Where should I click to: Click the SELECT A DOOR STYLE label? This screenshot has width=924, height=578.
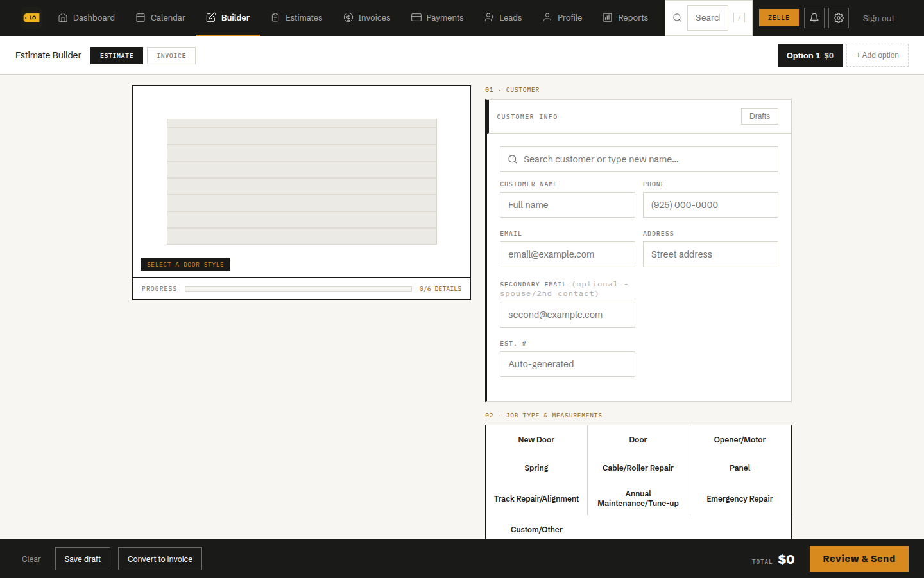(x=185, y=265)
